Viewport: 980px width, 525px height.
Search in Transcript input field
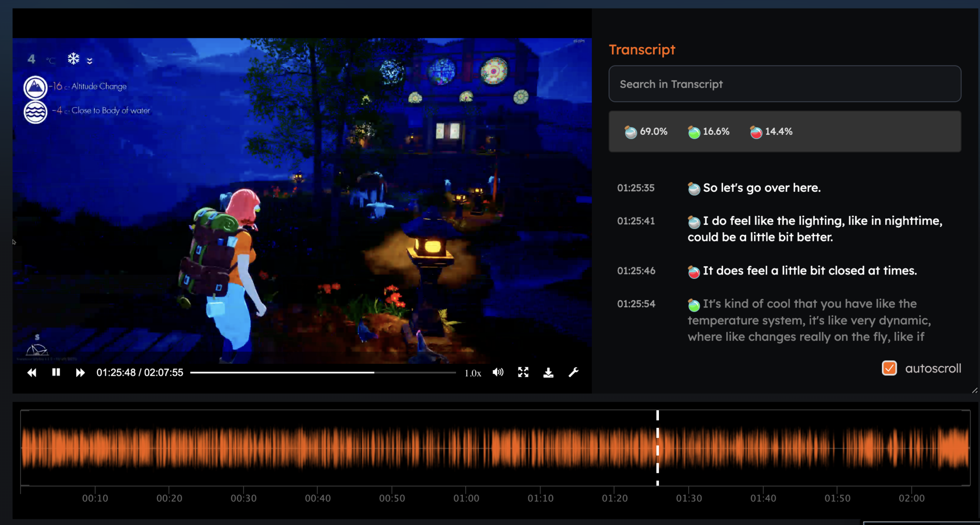[784, 84]
